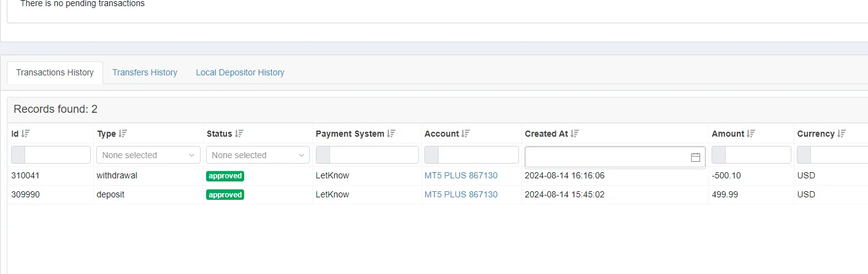This screenshot has height=274, width=868.
Task: Sort transactions by Created At icon
Action: pyautogui.click(x=575, y=134)
